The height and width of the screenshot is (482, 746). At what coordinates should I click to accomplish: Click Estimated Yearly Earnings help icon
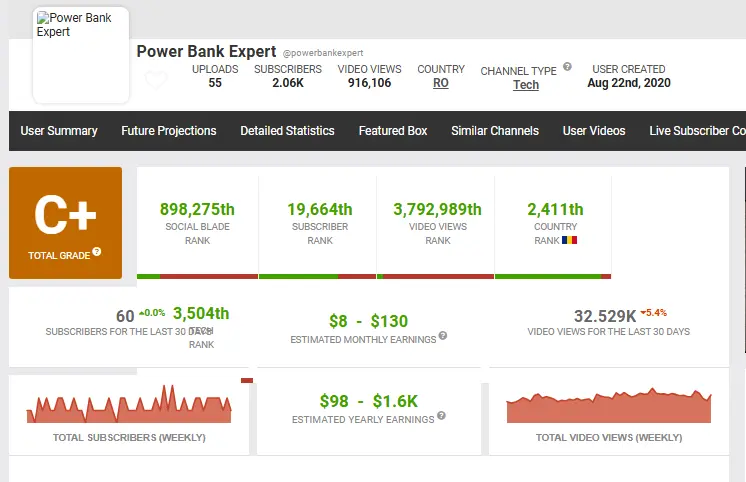pos(442,415)
